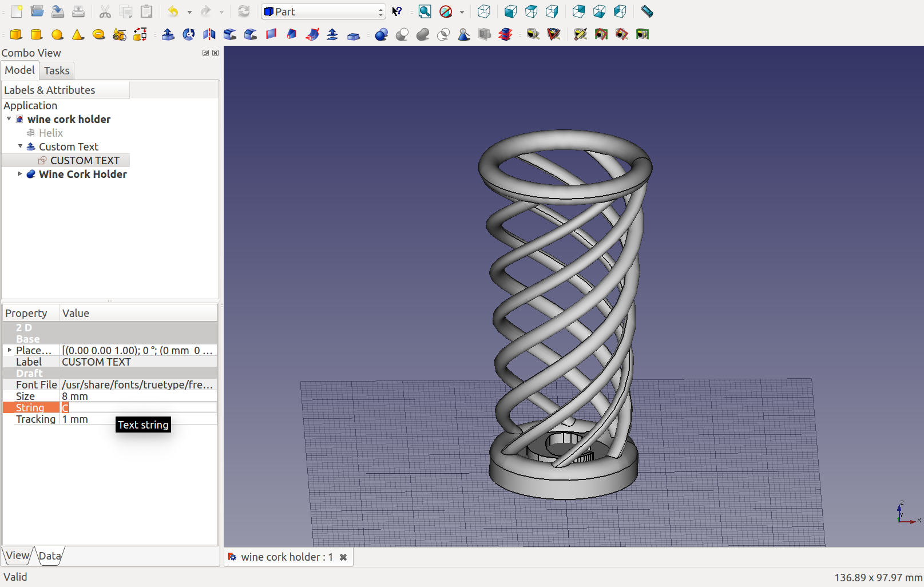Create a new document

pos(17,11)
